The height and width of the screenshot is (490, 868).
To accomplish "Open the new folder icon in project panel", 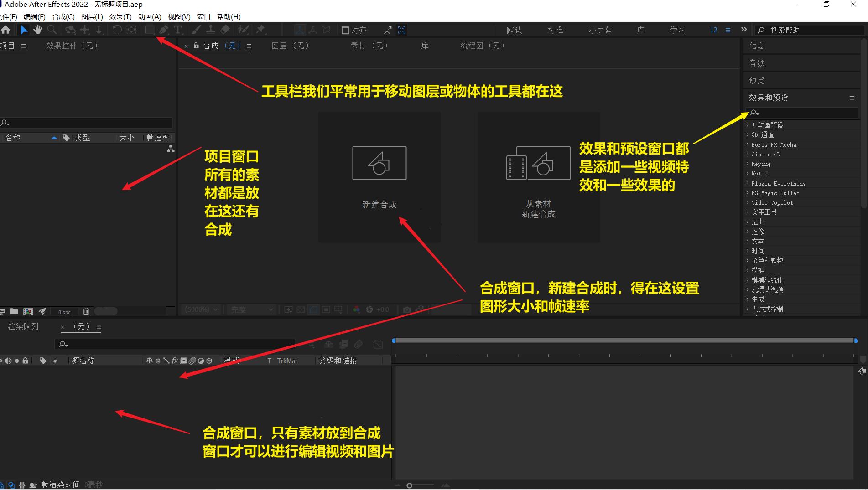I will (14, 311).
